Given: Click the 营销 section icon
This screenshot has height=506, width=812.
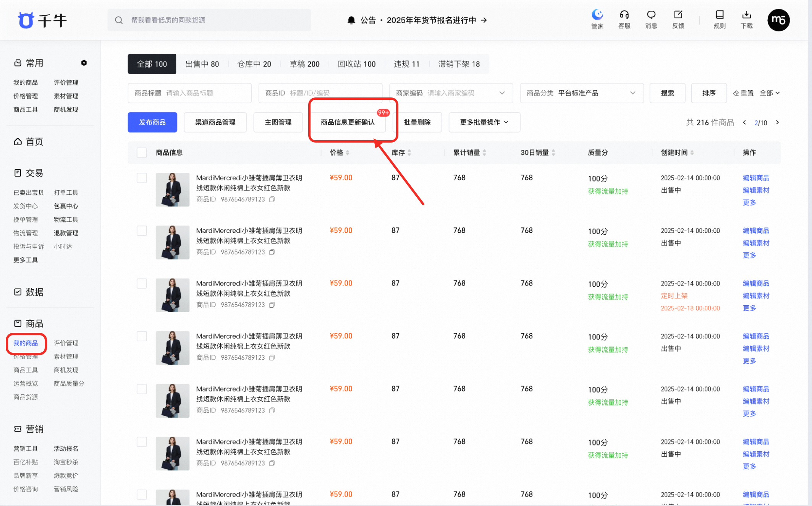Looking at the screenshot, I should pos(18,429).
